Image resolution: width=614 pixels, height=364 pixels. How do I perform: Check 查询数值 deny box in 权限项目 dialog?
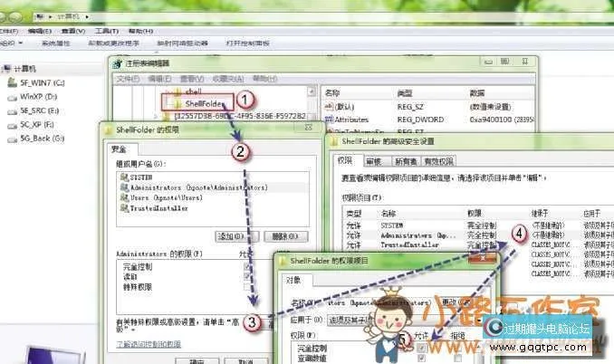tap(457, 358)
